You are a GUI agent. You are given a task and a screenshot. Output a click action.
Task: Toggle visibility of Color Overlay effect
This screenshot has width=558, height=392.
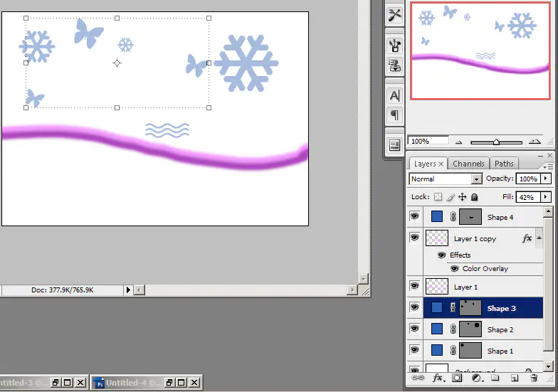click(x=455, y=269)
